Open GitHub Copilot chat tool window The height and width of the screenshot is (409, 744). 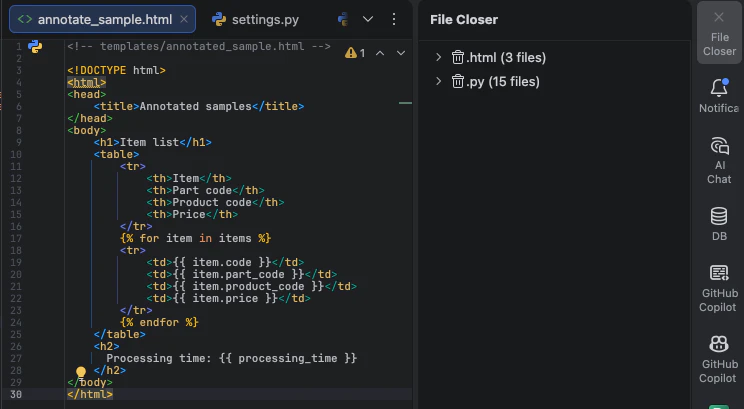click(719, 288)
